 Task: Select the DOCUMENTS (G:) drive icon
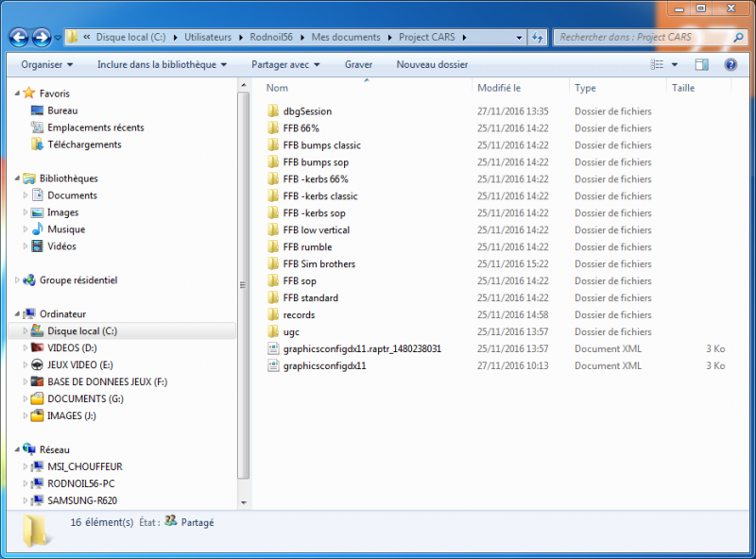click(x=37, y=398)
